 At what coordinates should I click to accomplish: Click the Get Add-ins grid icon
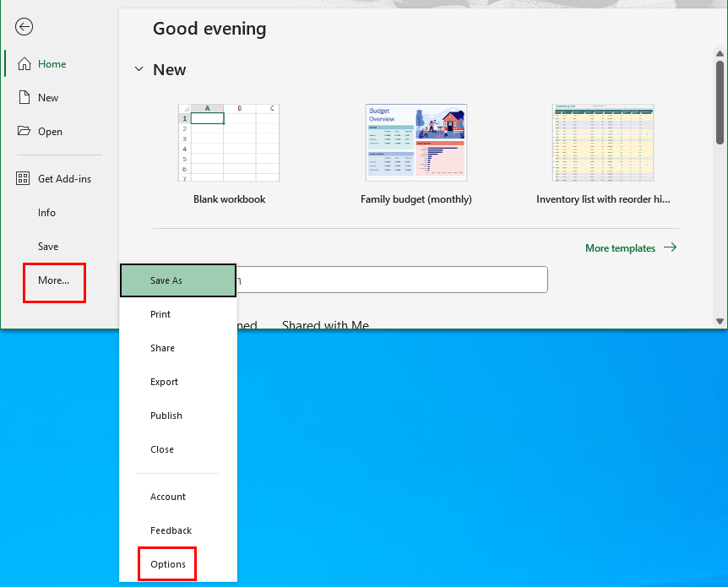[x=23, y=178]
